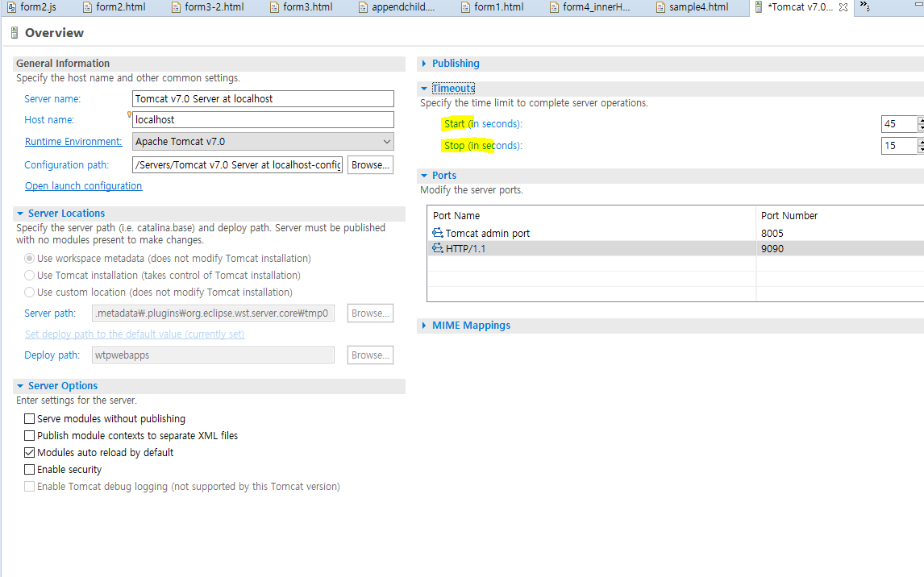Click the Deploy path wtpwebapps field
The image size is (924, 577).
(x=214, y=355)
